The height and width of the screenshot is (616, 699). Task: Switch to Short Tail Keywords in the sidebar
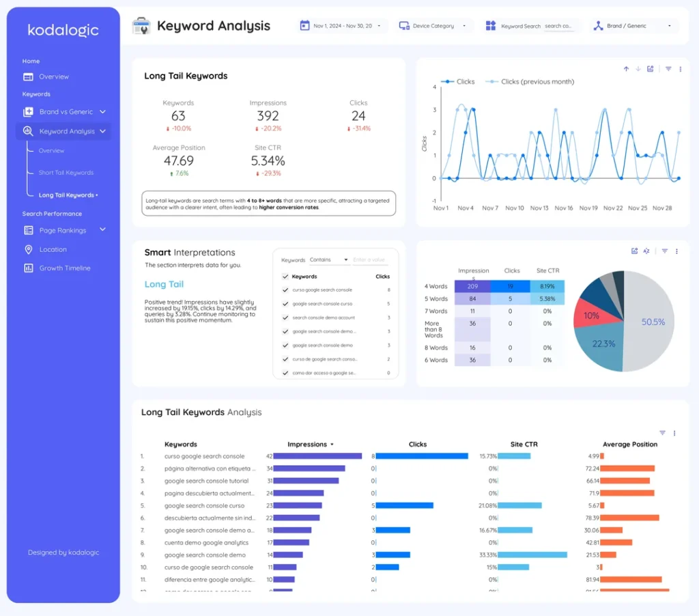point(66,172)
